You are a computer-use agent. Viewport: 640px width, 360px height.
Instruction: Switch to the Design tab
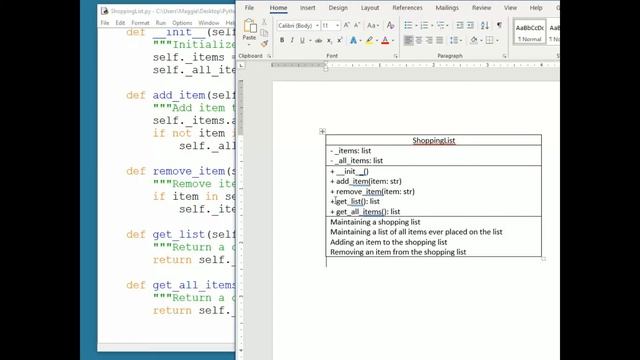tap(338, 8)
